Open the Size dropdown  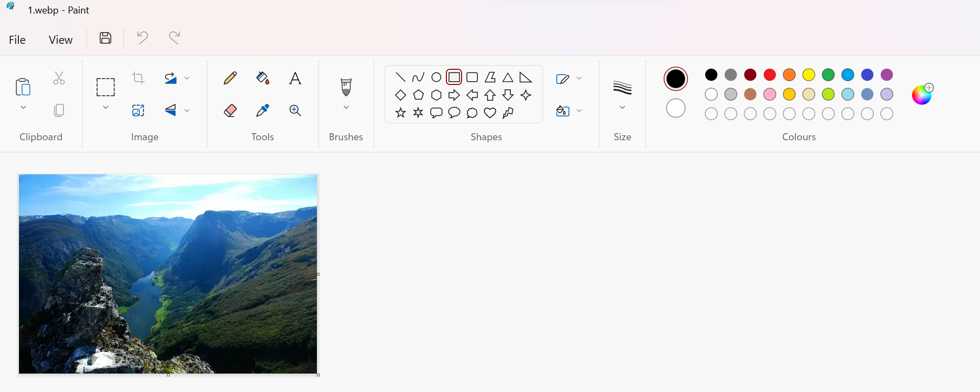(622, 107)
